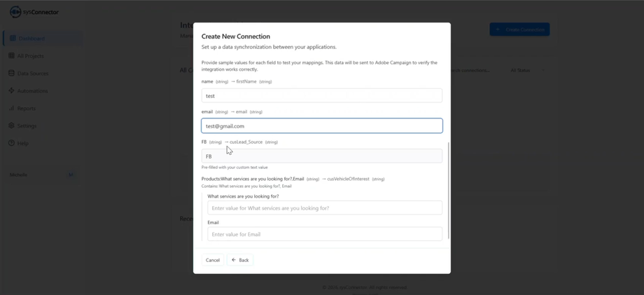Click the 'Enter value for Email' input
This screenshot has width=644, height=295.
pos(325,234)
